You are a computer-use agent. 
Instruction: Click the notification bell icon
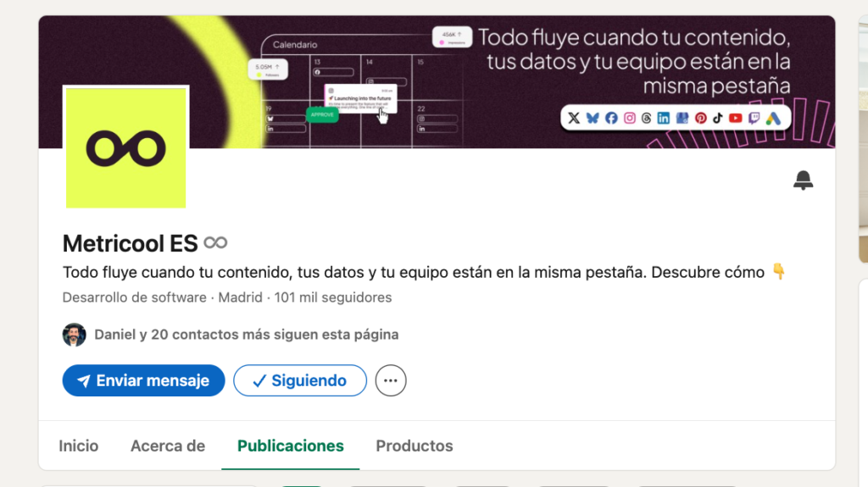pos(803,180)
